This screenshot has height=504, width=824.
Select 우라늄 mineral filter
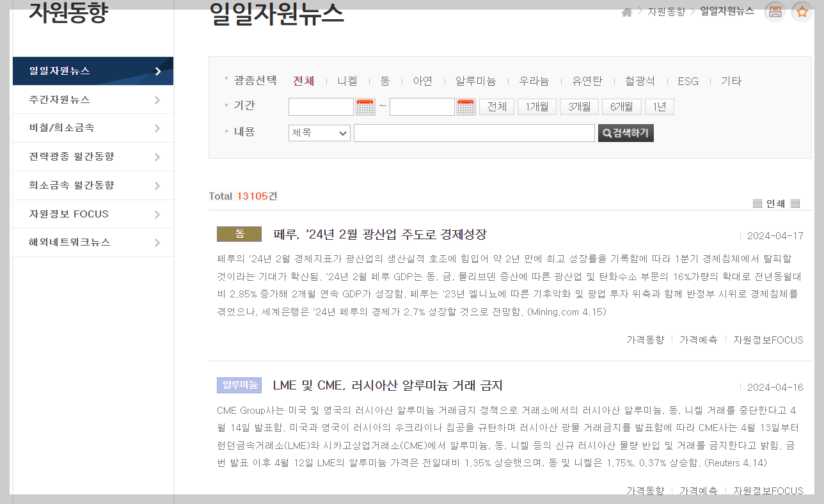[x=534, y=81]
